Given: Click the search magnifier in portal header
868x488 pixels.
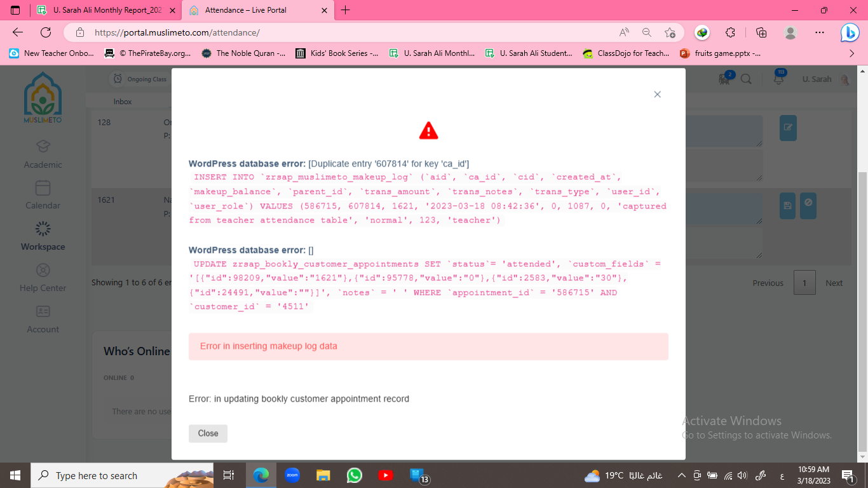Looking at the screenshot, I should tap(746, 79).
